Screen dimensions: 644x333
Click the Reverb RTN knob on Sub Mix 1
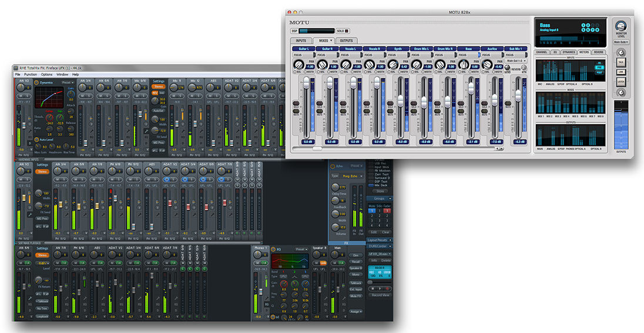(524, 68)
